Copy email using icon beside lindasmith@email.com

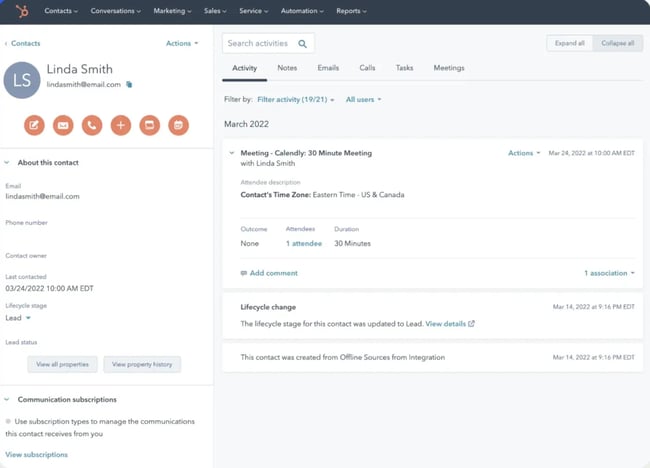coord(129,85)
